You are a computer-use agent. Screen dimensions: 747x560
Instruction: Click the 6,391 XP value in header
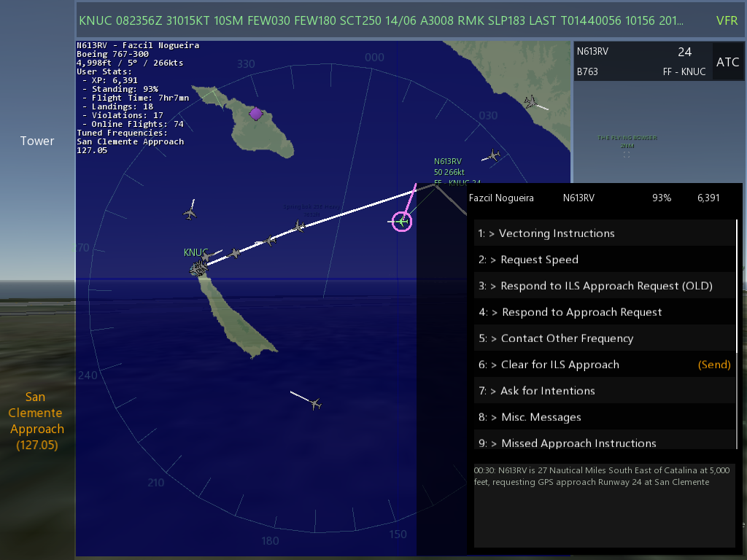coord(708,198)
